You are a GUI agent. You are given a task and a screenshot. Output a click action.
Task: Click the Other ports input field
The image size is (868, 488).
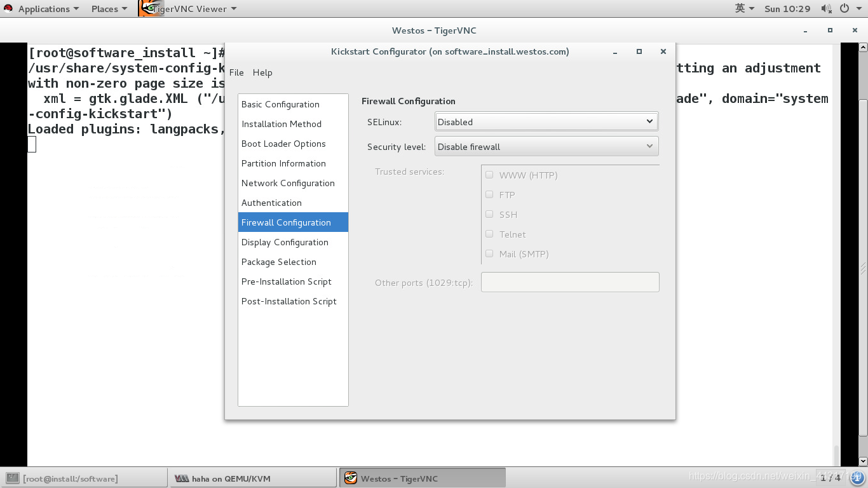point(570,282)
